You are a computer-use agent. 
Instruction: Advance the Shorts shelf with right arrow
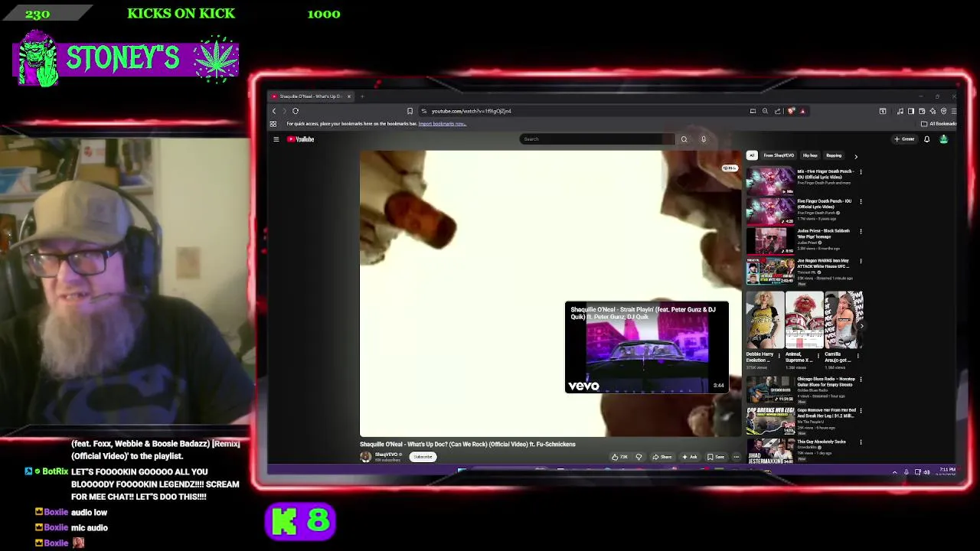tap(861, 325)
